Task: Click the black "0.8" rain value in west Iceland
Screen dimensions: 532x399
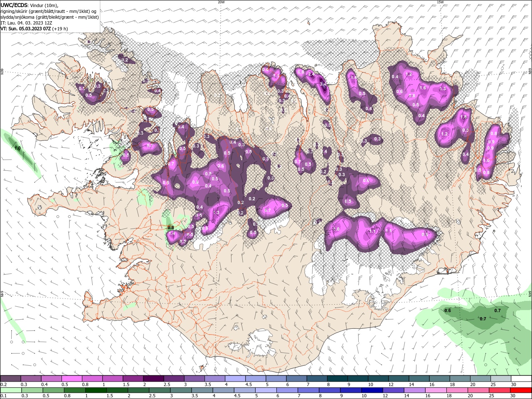Action: (x=170, y=227)
